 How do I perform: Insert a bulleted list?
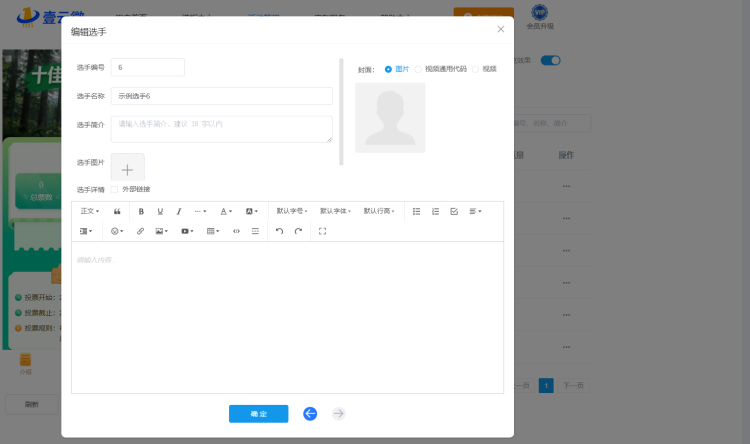pyautogui.click(x=417, y=211)
